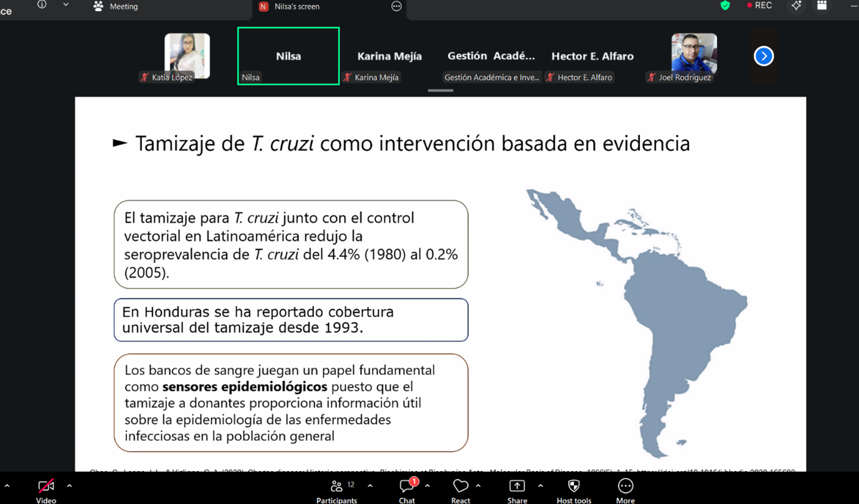859x504 pixels.
Task: Click the REC recording indicator
Action: click(759, 6)
